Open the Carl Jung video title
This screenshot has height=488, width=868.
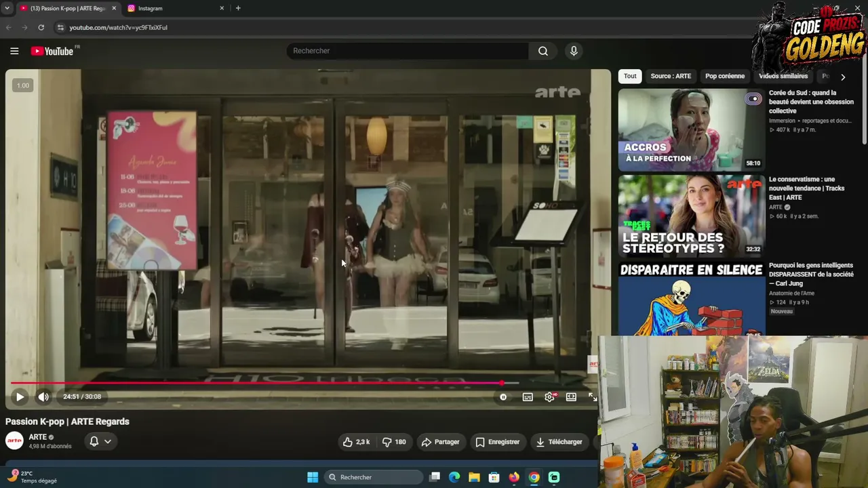811,274
